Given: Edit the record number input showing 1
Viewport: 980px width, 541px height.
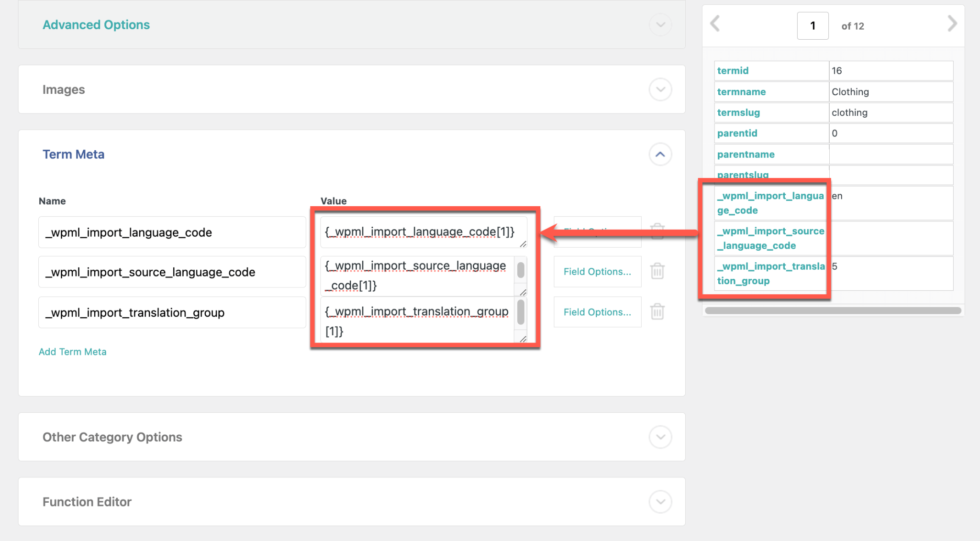Looking at the screenshot, I should point(813,26).
